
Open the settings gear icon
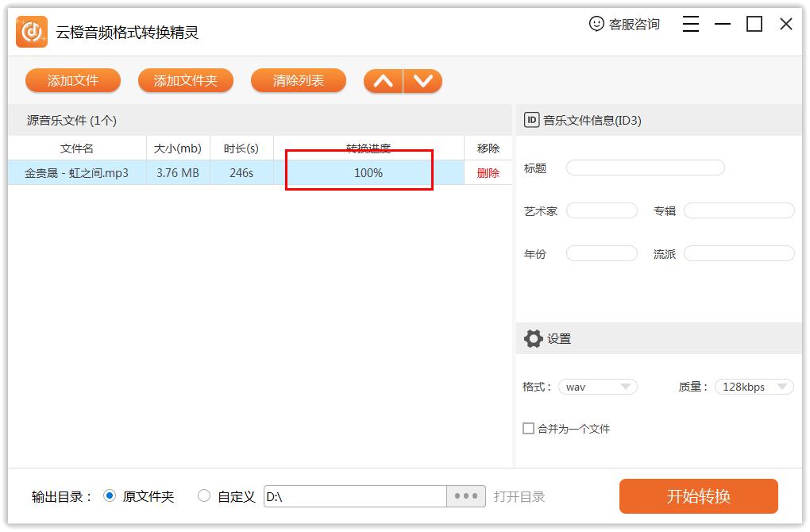click(x=533, y=337)
